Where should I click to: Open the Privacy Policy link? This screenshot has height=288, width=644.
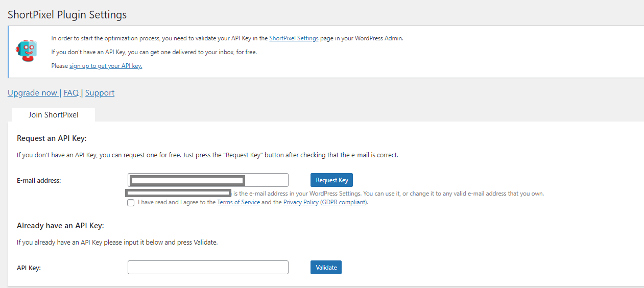301,202
